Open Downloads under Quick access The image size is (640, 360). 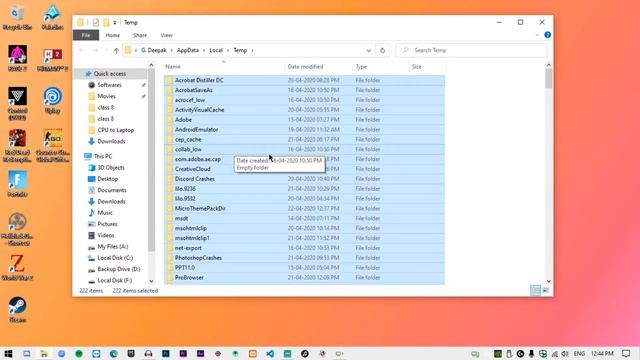click(x=111, y=141)
